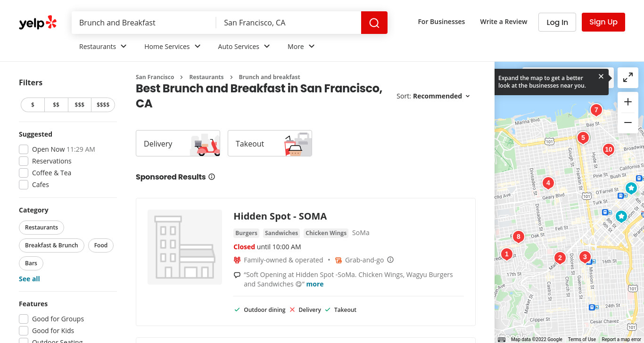Expand the map to full screen

click(628, 78)
